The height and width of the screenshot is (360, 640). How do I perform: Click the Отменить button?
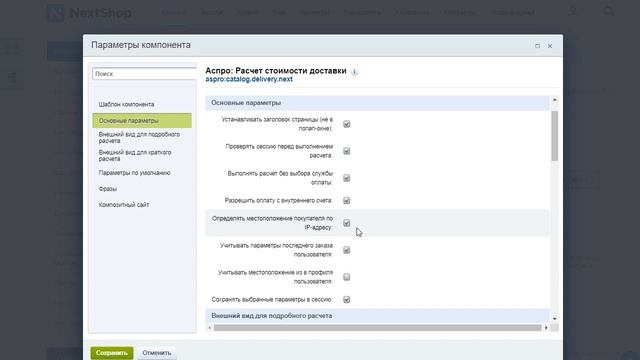click(157, 353)
